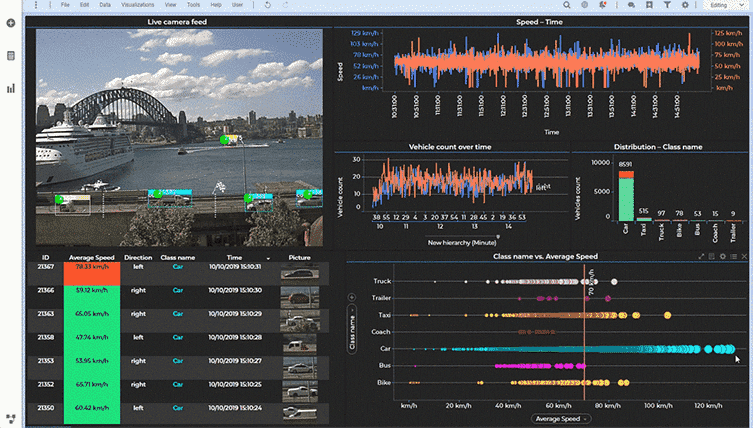This screenshot has width=754, height=428.
Task: Click the green 59.12 km/h speed cell
Action: coord(92,298)
